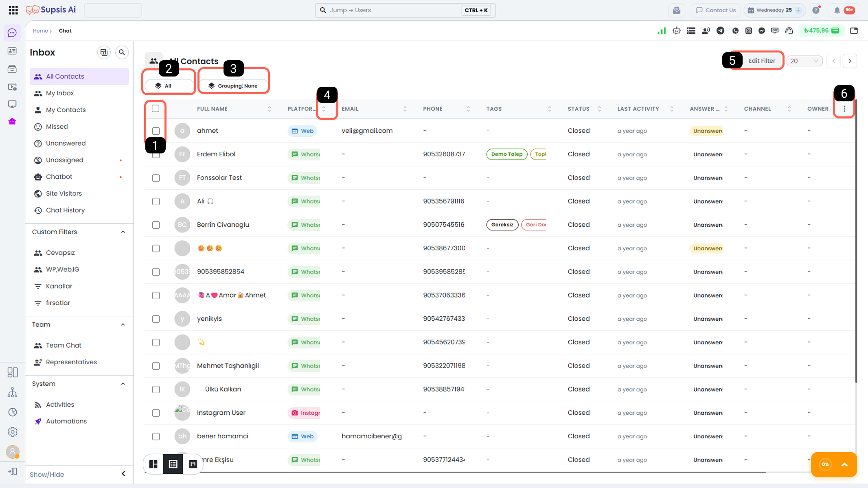Click the Edit Filter button

pyautogui.click(x=762, y=61)
